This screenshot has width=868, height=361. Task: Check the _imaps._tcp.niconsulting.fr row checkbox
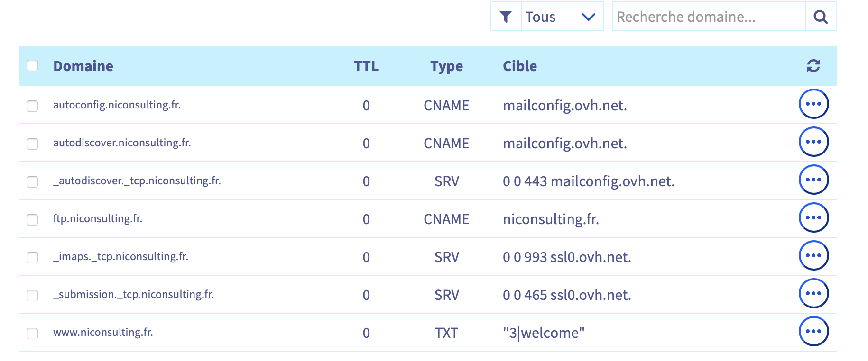pyautogui.click(x=32, y=257)
